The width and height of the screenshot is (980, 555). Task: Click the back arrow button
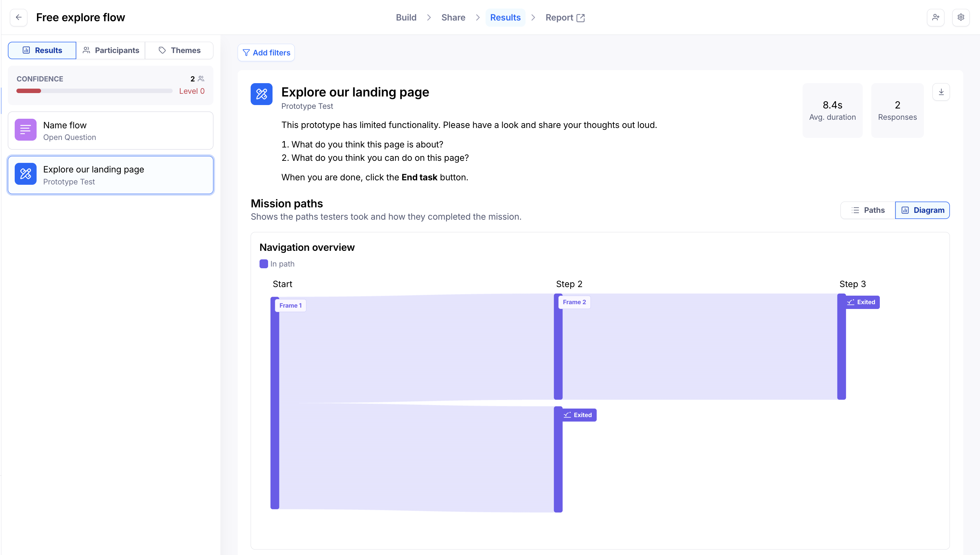(19, 17)
